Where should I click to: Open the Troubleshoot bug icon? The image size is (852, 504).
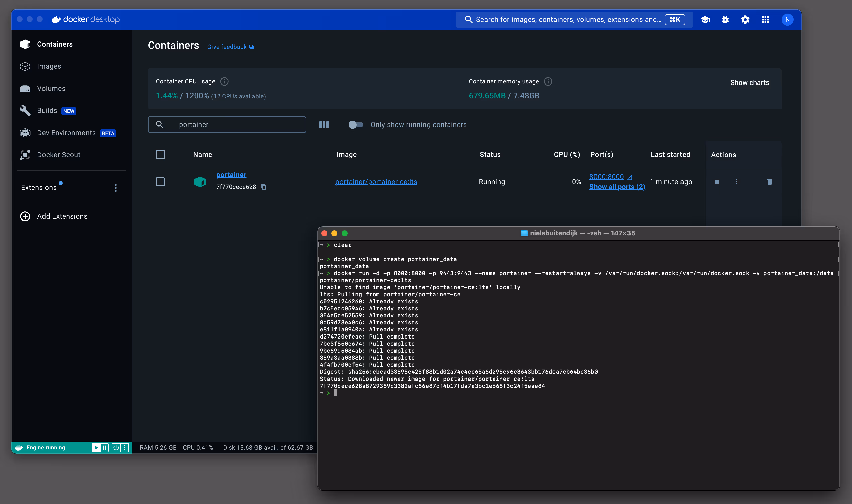click(x=725, y=19)
